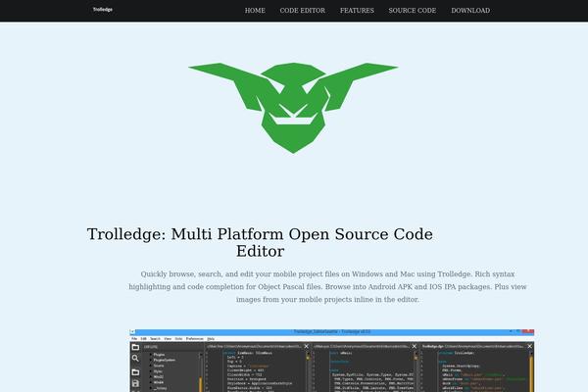The height and width of the screenshot is (392, 588).
Task: Go to the HOME nav item
Action: pos(255,11)
